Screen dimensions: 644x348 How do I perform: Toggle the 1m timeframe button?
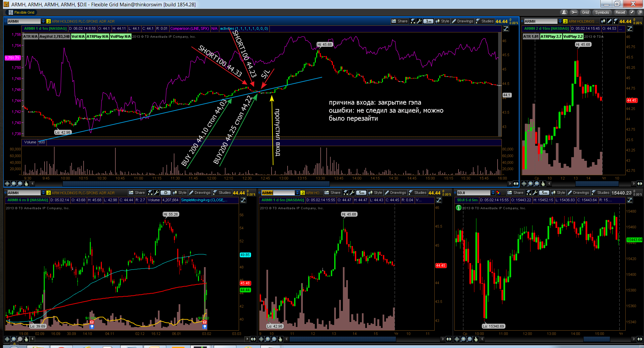(428, 21)
